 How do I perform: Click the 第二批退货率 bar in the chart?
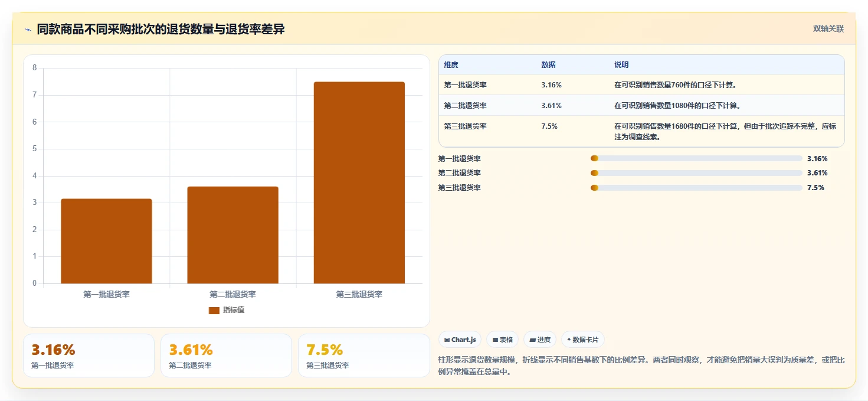[x=232, y=235]
